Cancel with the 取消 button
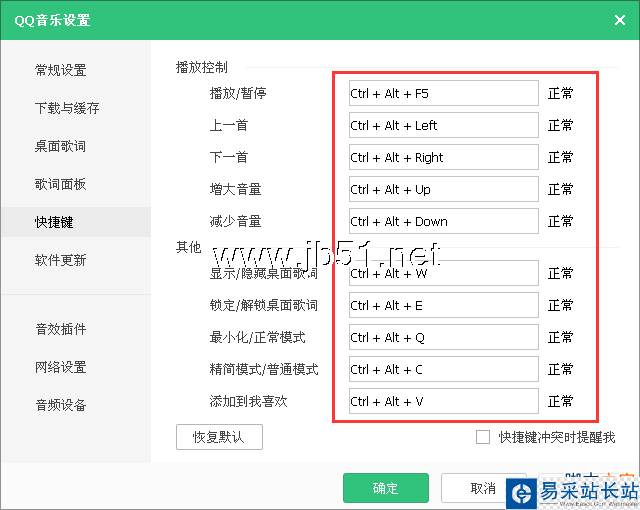 483,488
